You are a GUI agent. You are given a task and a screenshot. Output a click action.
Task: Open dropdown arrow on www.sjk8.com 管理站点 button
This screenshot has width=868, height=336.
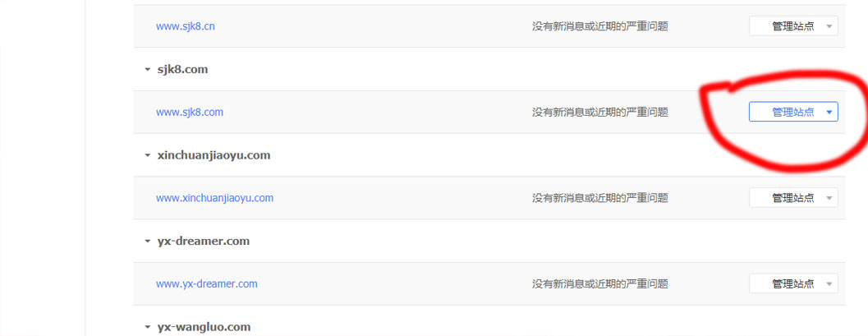[x=829, y=112]
